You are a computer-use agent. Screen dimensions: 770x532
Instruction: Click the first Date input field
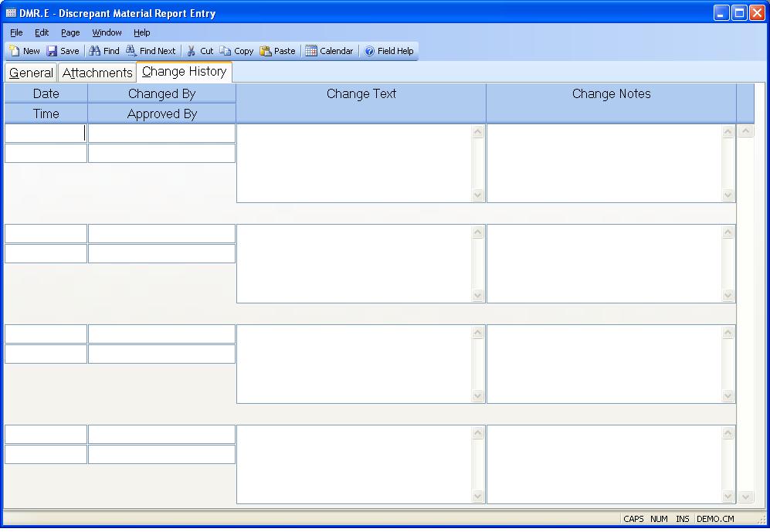46,133
